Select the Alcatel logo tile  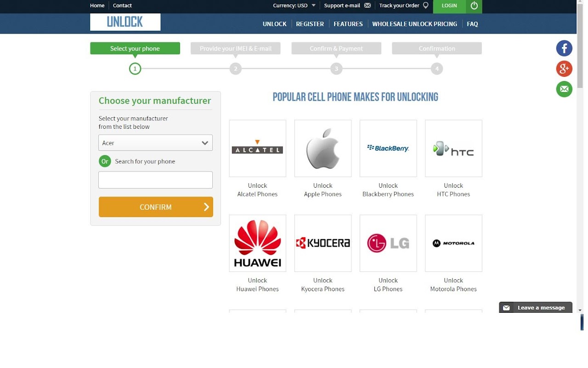(257, 148)
